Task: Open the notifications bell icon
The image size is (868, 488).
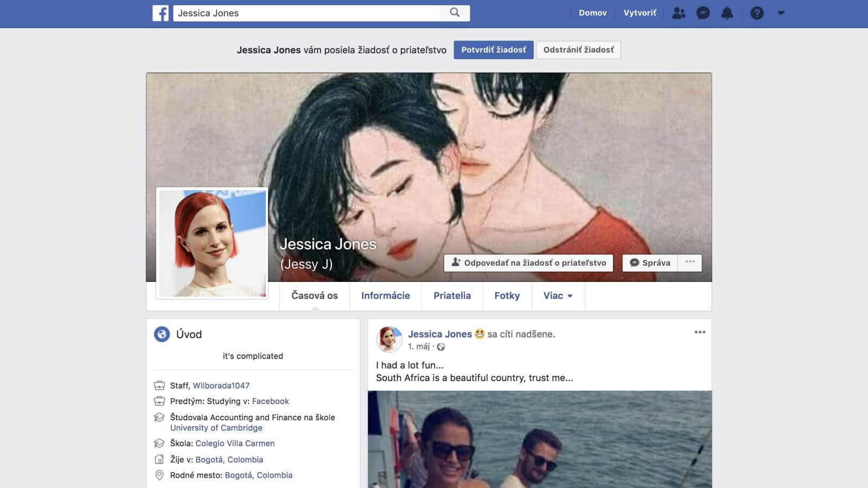Action: [x=727, y=13]
